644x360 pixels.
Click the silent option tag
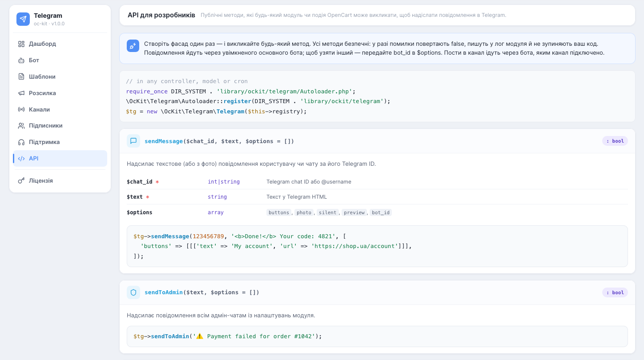[x=328, y=212]
